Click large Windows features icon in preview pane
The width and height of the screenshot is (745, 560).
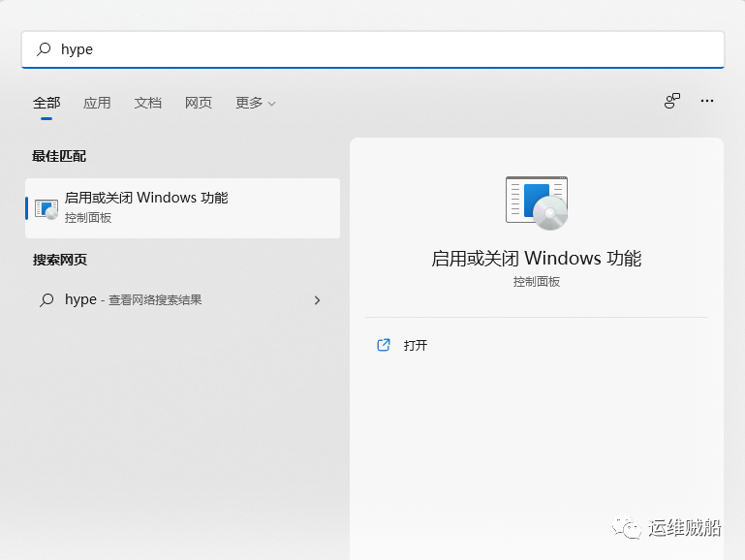[x=537, y=202]
